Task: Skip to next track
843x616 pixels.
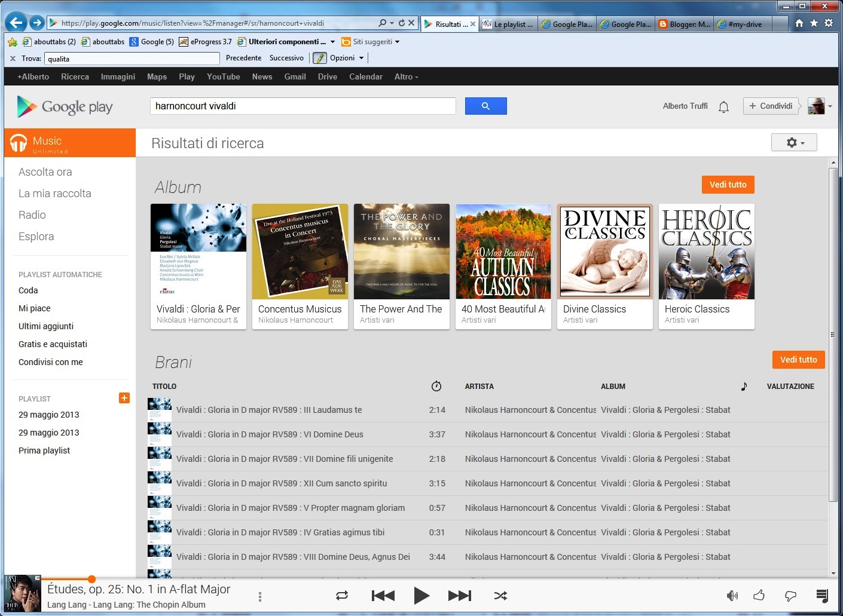Action: 460,596
